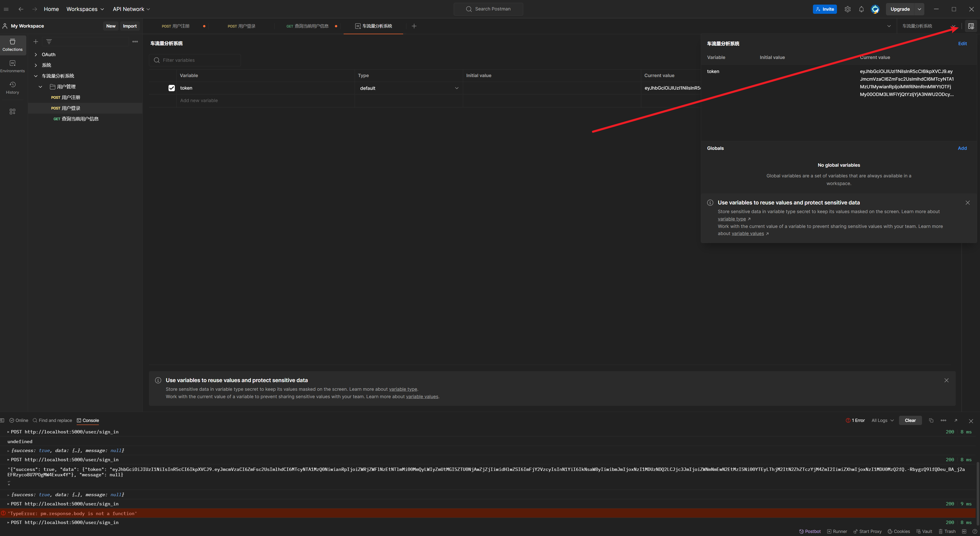
Task: Open the API Network dropdown
Action: point(131,9)
